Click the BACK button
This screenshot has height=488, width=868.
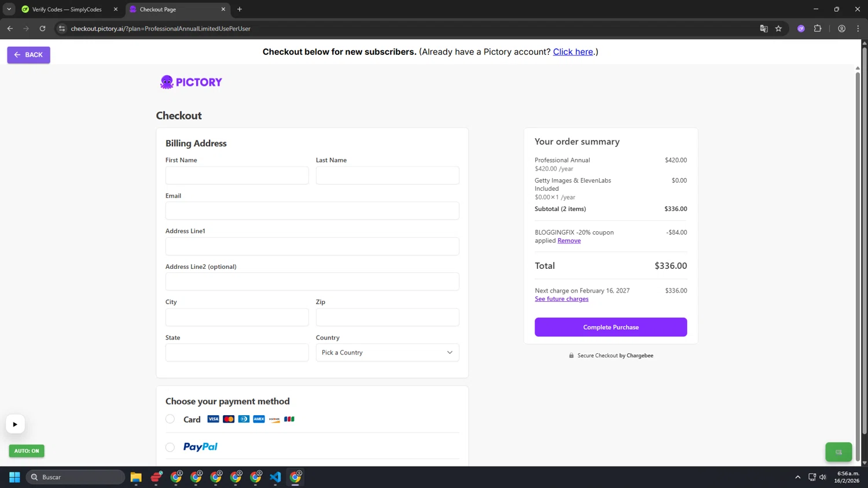(28, 55)
